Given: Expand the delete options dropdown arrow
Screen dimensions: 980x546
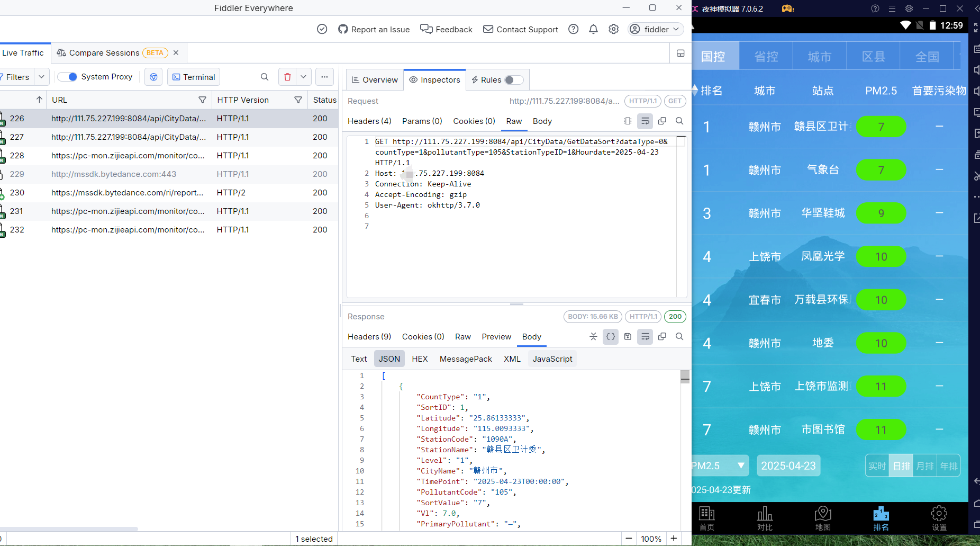Looking at the screenshot, I should [x=303, y=77].
